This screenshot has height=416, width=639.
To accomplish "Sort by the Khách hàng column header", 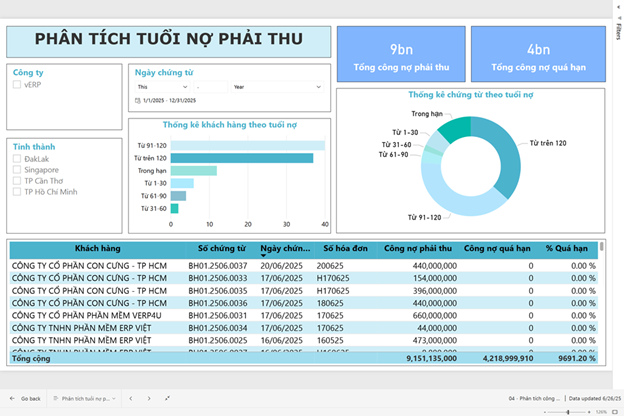I will (x=97, y=248).
